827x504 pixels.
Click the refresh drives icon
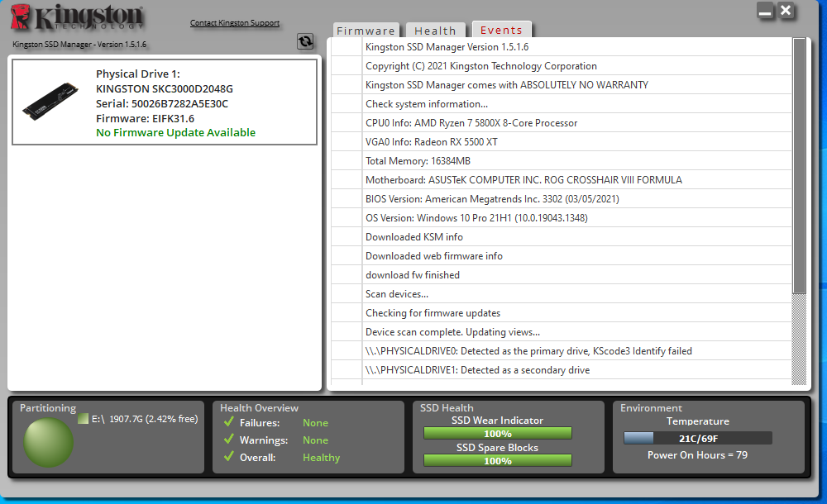(x=305, y=41)
